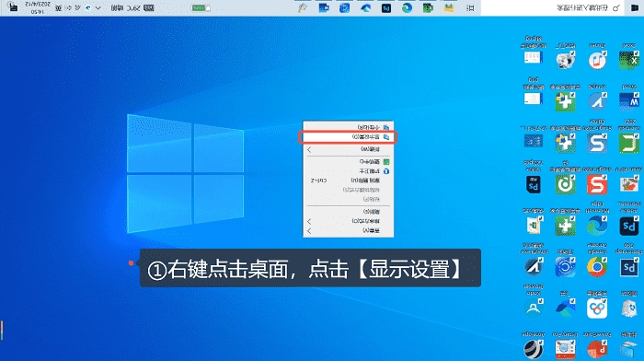Screen dimensions: 644x361
Task: Expand the 查看(V) submenu
Action: click(349, 230)
